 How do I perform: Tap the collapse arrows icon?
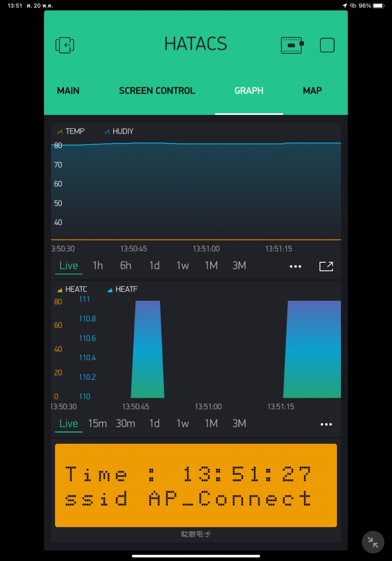[x=373, y=542]
